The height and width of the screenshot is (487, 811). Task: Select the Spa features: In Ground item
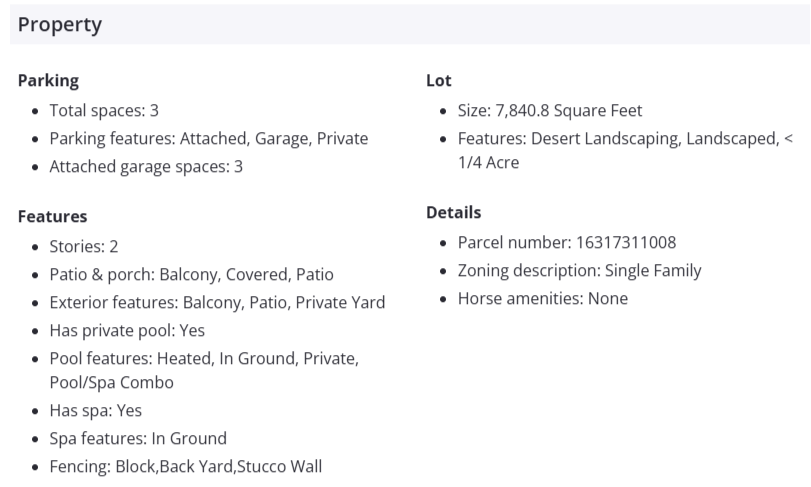(138, 438)
